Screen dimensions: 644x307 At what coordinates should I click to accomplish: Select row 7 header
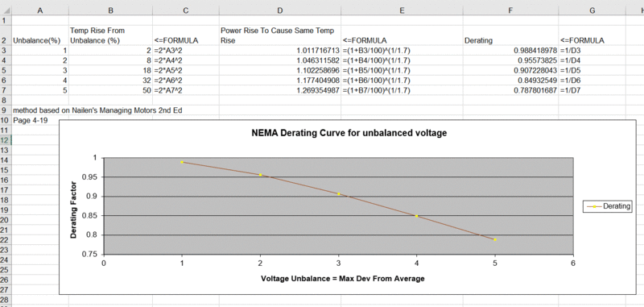(6, 90)
